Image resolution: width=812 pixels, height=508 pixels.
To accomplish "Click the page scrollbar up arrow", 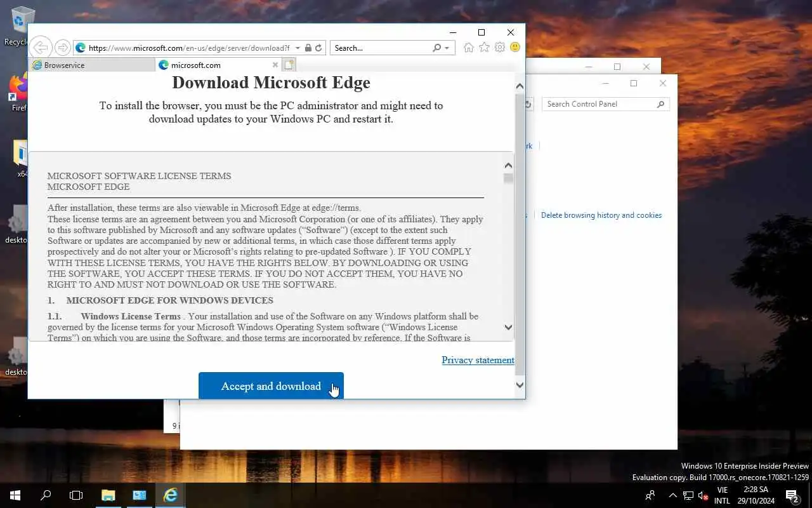I will tap(520, 86).
